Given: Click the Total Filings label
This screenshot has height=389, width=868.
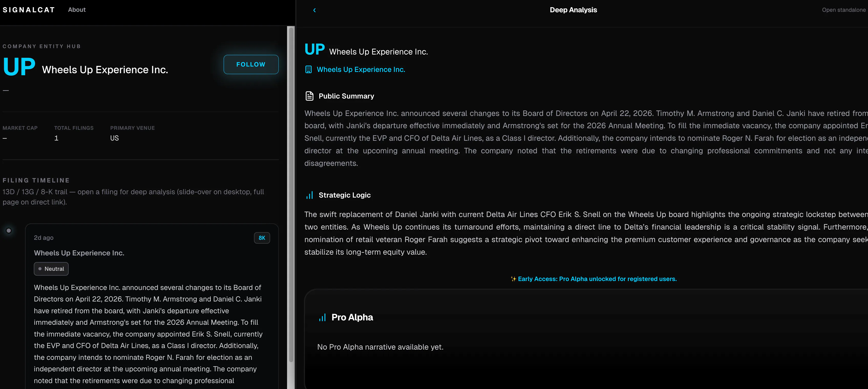Looking at the screenshot, I should point(74,128).
